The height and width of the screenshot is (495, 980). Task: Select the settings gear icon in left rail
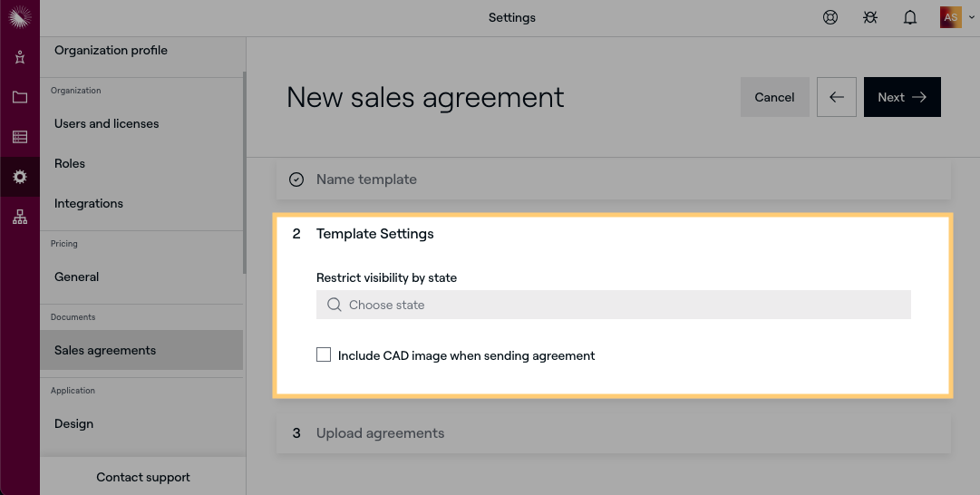click(x=19, y=177)
